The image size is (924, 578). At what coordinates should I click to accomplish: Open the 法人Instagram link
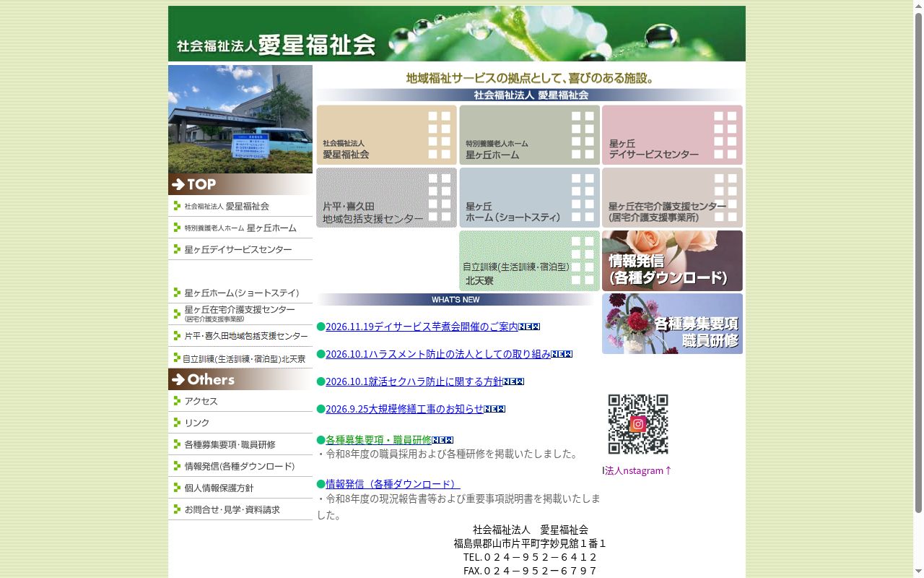coord(638,470)
